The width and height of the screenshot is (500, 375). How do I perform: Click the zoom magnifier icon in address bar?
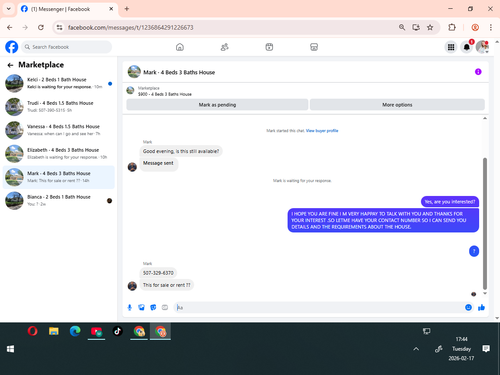pyautogui.click(x=402, y=27)
